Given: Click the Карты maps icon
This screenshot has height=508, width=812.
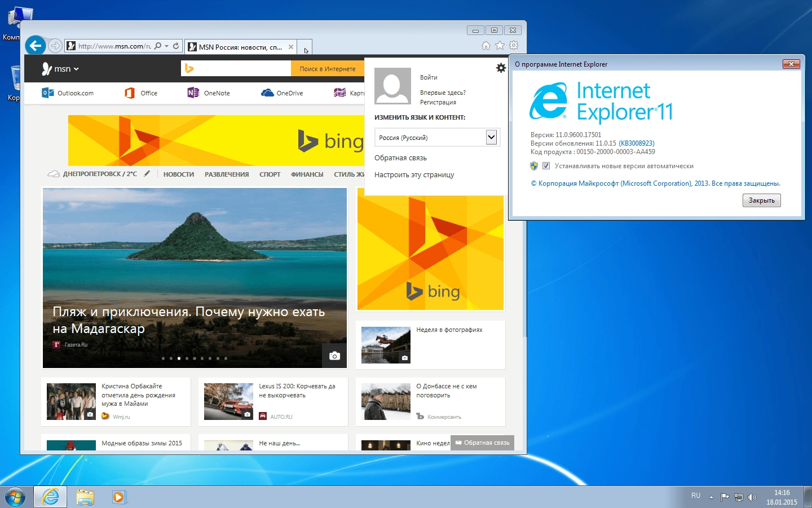Looking at the screenshot, I should [x=339, y=93].
